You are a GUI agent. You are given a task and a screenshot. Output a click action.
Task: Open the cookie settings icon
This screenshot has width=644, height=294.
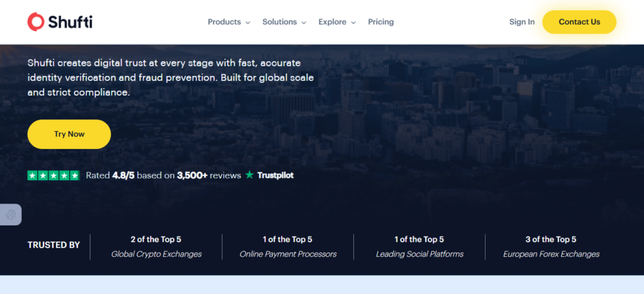11,215
